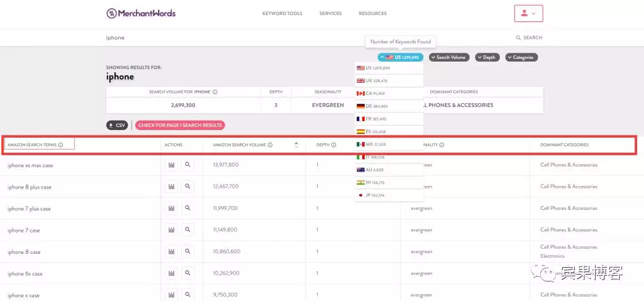Click summary search volume 2,699,300
The image size is (644, 301).
point(183,105)
